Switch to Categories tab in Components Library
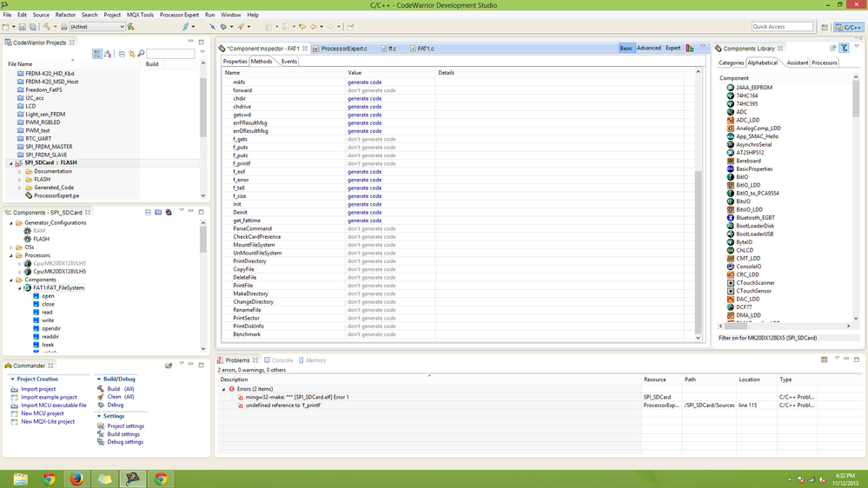 coord(731,63)
